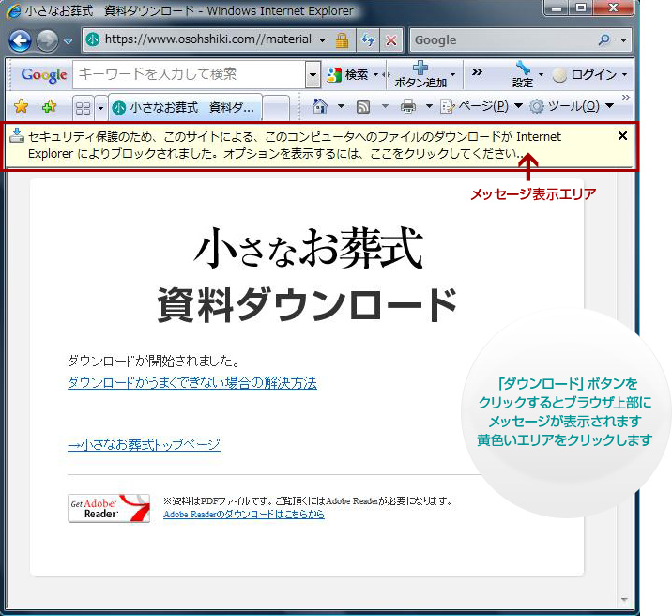Click the Google search box at top right
This screenshot has height=616, width=672.
point(502,39)
